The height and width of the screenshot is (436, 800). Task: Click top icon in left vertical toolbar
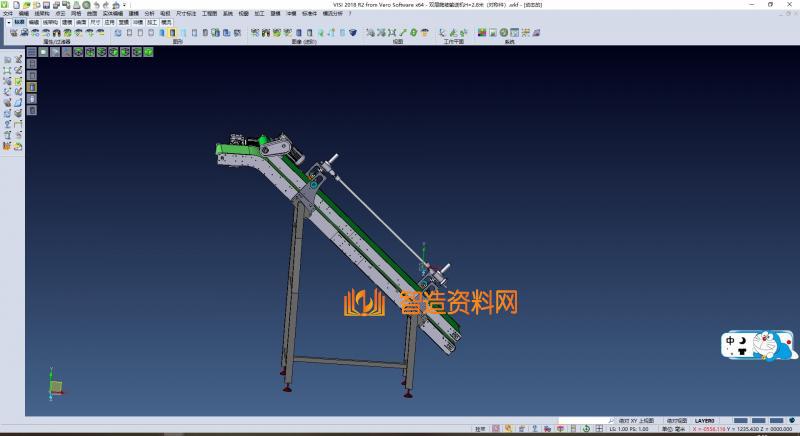[7, 60]
